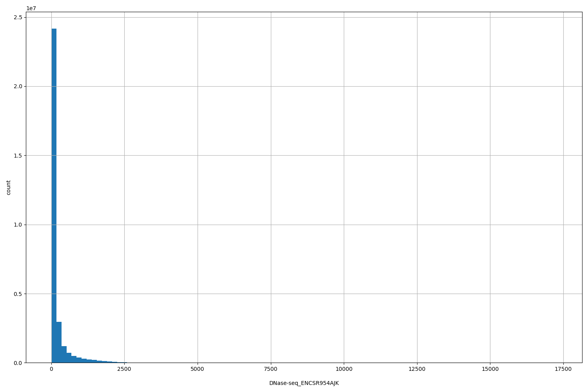The height and width of the screenshot is (392, 588).
Task: Click the 12500 tick label
Action: click(417, 368)
